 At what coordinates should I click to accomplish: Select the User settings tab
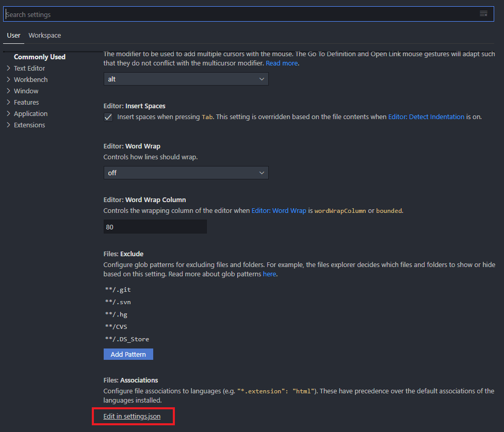click(x=13, y=36)
